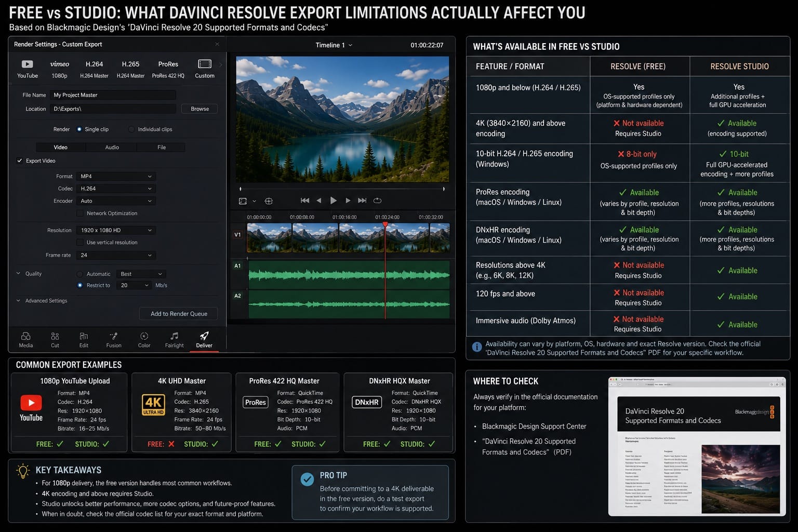Open the Frame rate dropdown
This screenshot has width=798, height=532.
pos(116,255)
